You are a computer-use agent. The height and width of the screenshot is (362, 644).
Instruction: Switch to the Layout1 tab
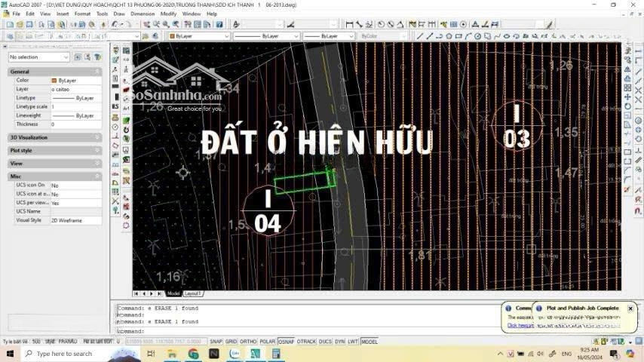tap(192, 293)
